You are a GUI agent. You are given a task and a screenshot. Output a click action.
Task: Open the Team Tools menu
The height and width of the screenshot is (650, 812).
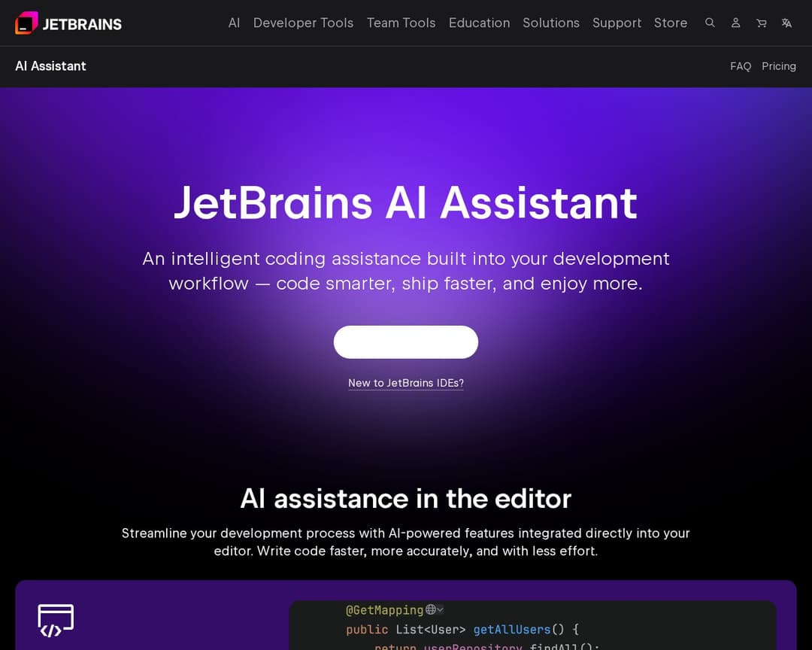tap(401, 23)
